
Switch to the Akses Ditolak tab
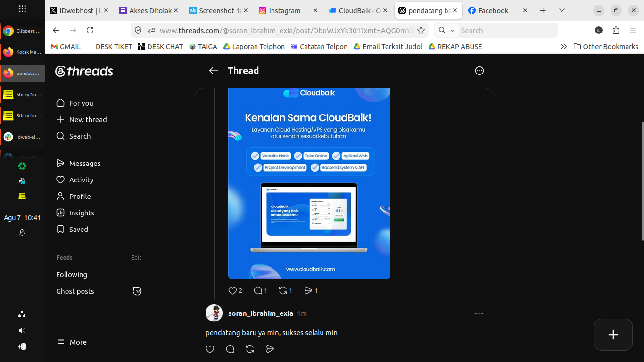pos(149,10)
